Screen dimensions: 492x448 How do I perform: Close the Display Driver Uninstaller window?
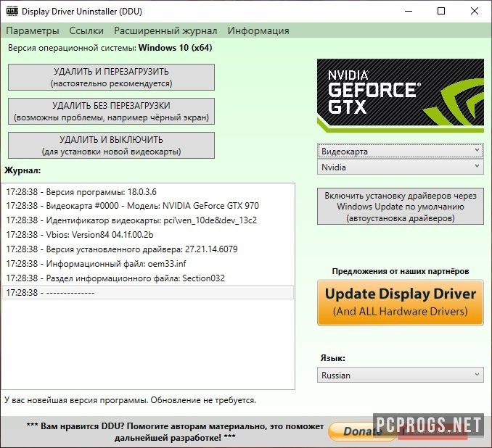coord(475,12)
